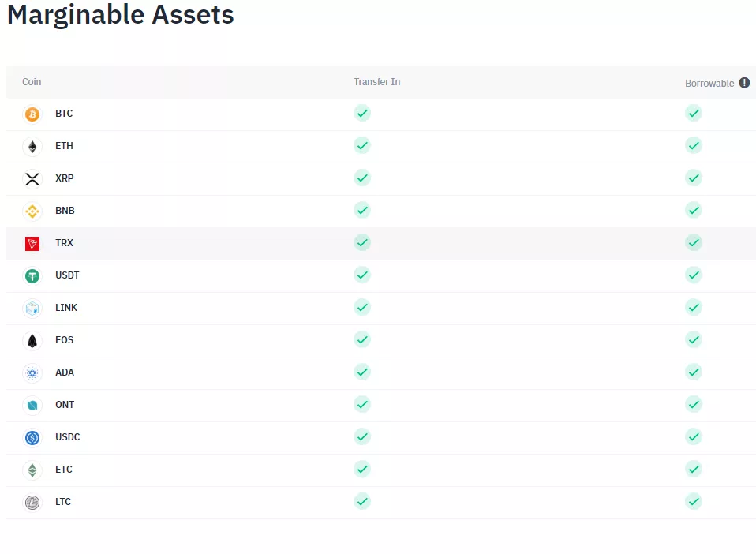Click the red TRX coin icon
The height and width of the screenshot is (554, 756).
pyautogui.click(x=32, y=243)
